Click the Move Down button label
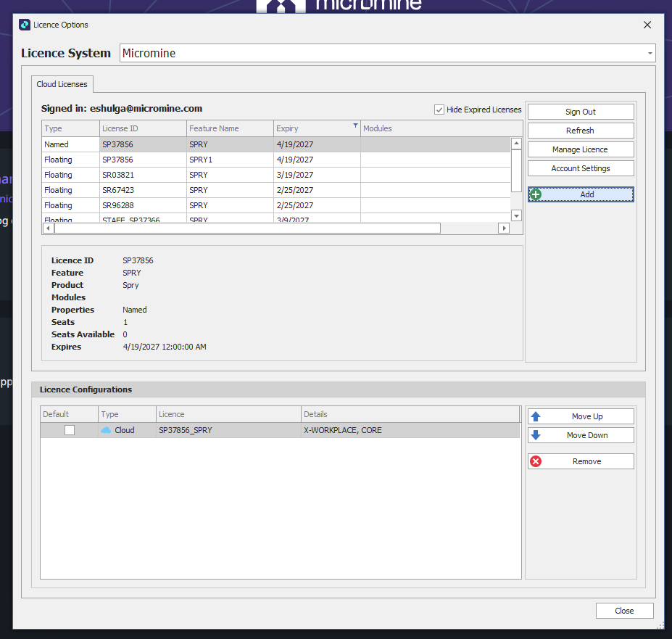Viewport: 672px width, 639px height. (586, 435)
